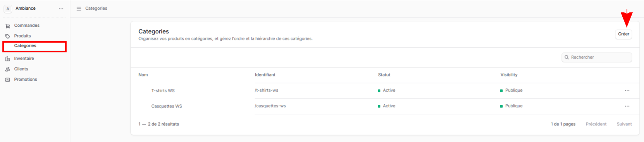Toggle sidebar with hamburger icon
The image size is (644, 142).
tap(79, 9)
